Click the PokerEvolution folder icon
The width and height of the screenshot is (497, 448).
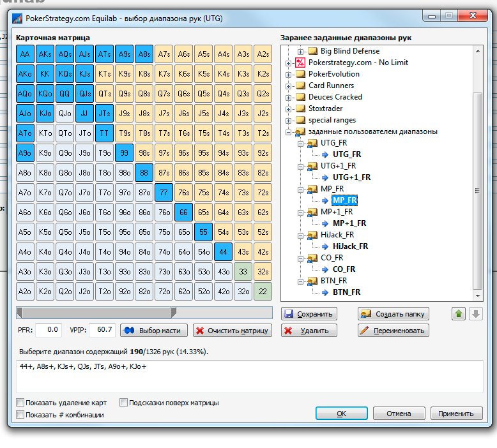(x=300, y=74)
